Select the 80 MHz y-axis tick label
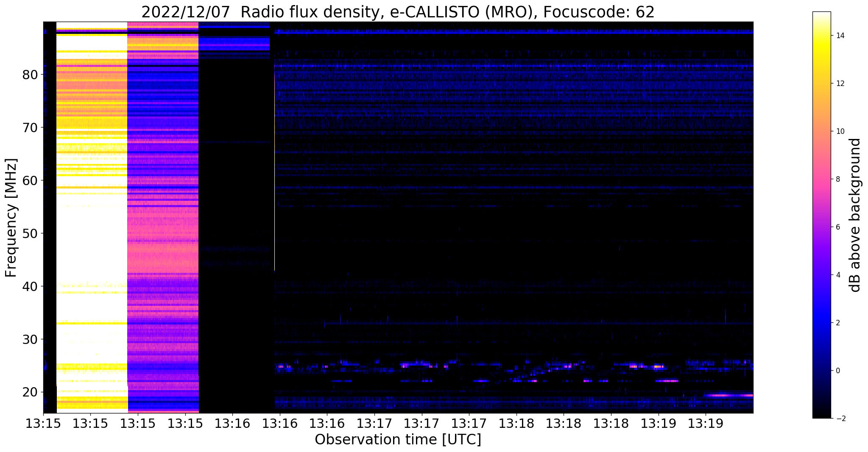 point(30,75)
